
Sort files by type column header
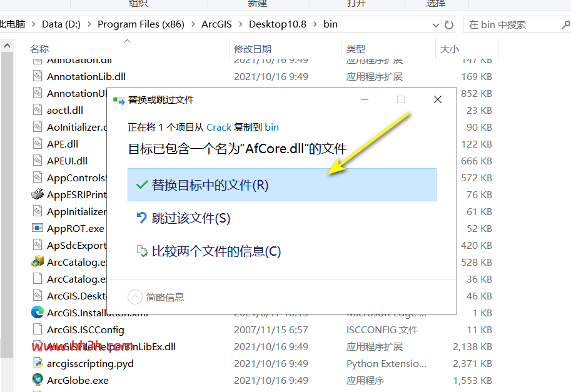pos(355,49)
